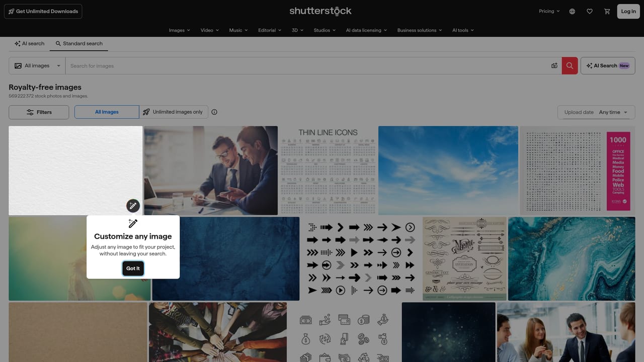Click the Shutterstock logo
The image size is (644, 362).
pyautogui.click(x=320, y=11)
